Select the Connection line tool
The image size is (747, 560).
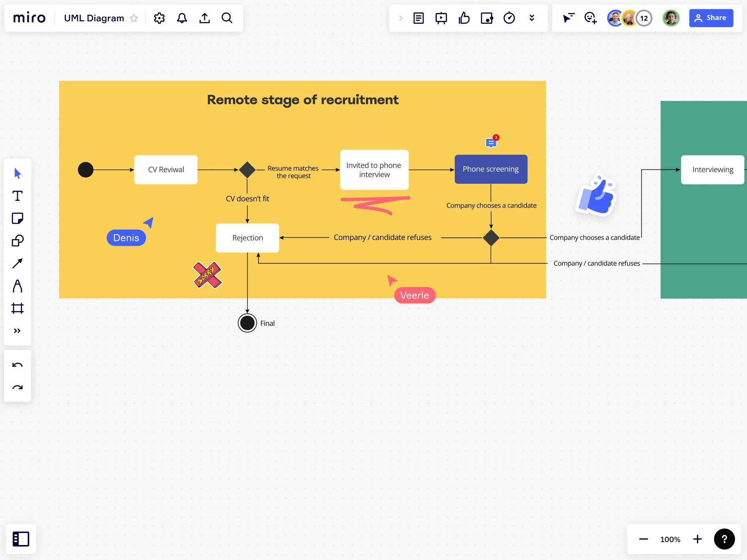click(18, 263)
